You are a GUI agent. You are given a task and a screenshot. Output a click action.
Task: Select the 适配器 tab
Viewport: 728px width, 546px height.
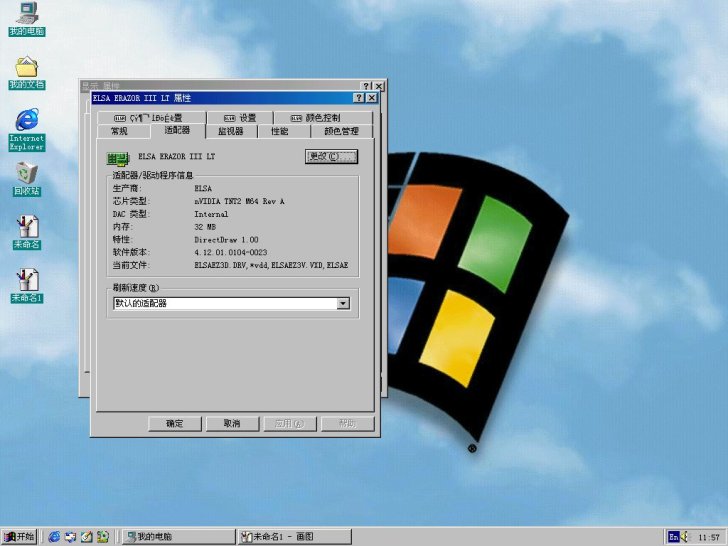coord(177,130)
